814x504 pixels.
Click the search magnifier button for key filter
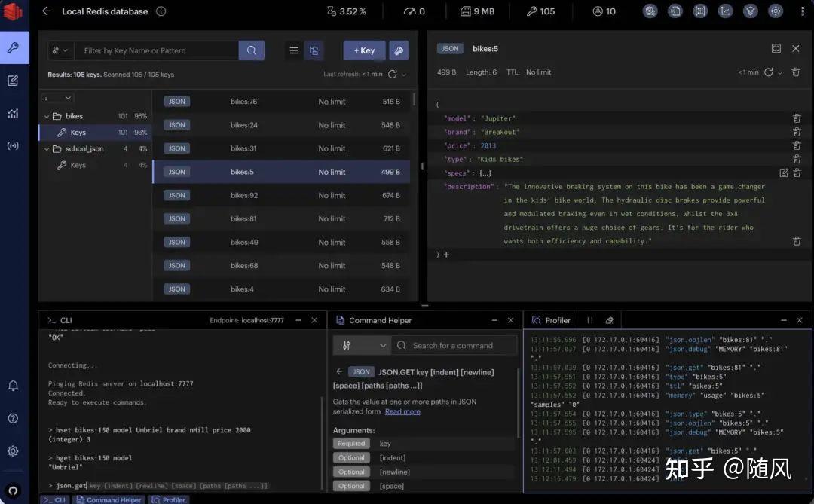[252, 50]
